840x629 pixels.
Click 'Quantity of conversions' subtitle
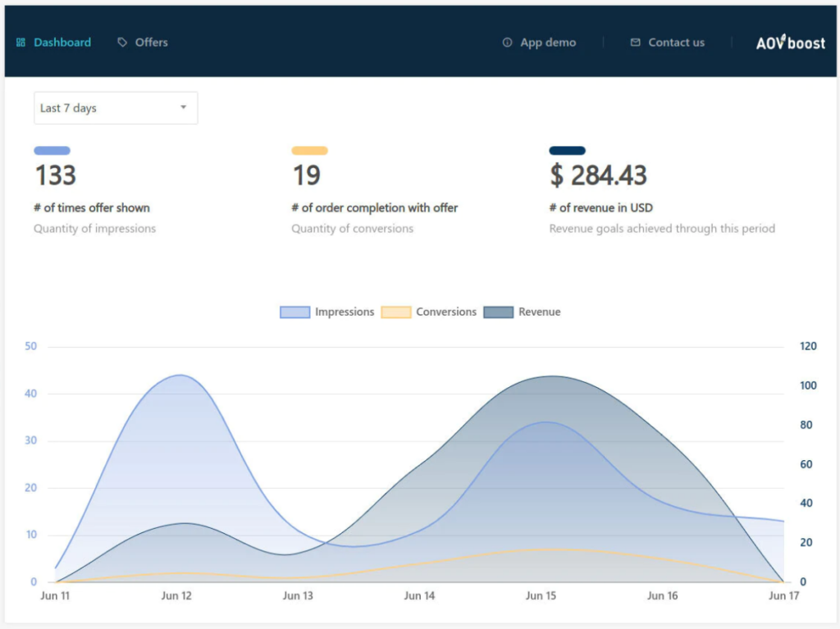(353, 229)
